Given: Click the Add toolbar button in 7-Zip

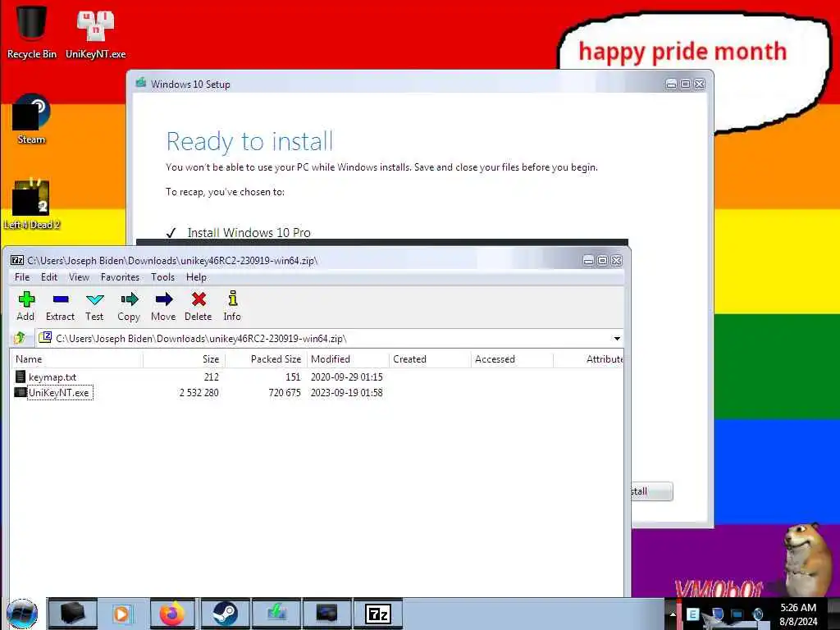Looking at the screenshot, I should coord(25,306).
